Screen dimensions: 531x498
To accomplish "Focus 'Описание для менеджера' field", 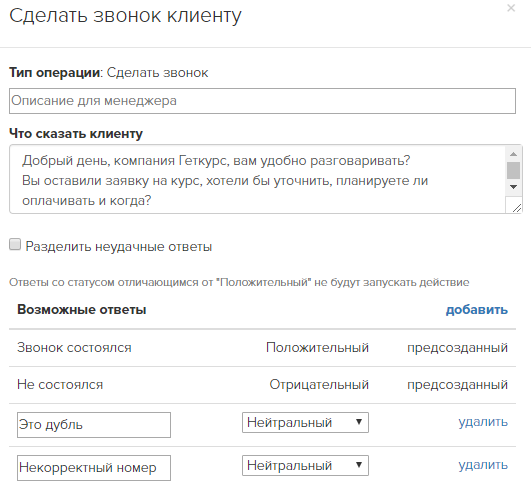I will click(262, 101).
